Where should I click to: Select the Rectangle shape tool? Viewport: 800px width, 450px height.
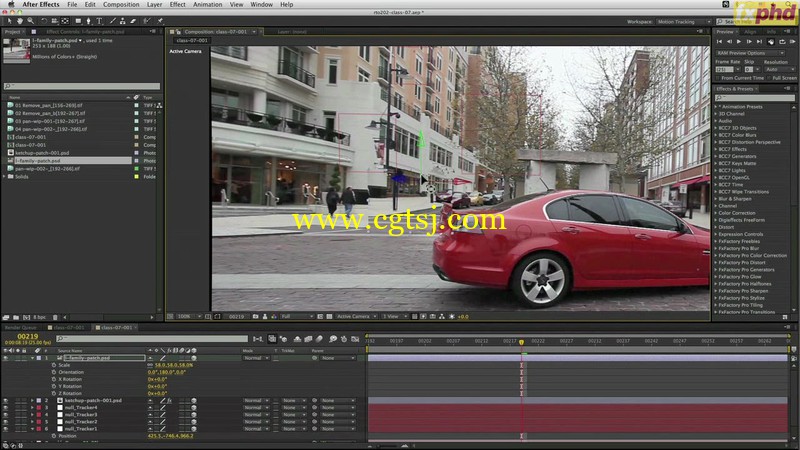pyautogui.click(x=78, y=21)
